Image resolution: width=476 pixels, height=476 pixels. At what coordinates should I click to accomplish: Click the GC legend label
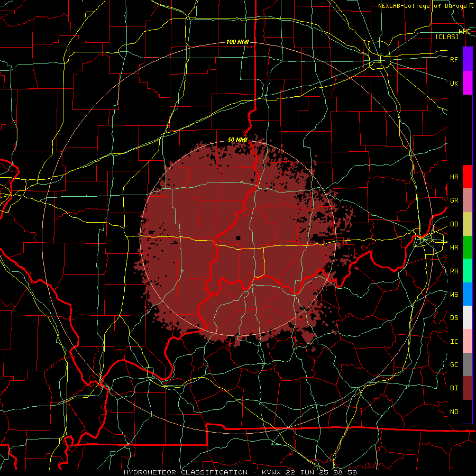point(454,365)
